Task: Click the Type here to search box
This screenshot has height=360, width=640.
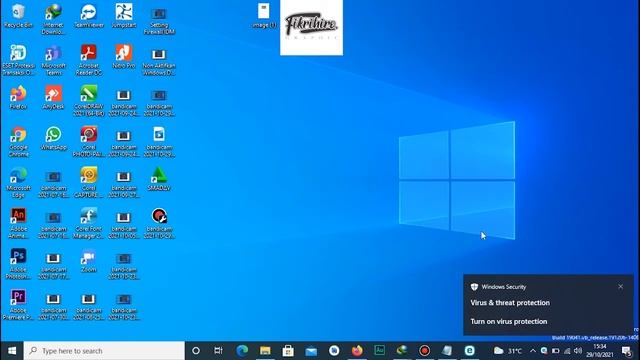Action: pos(104,351)
